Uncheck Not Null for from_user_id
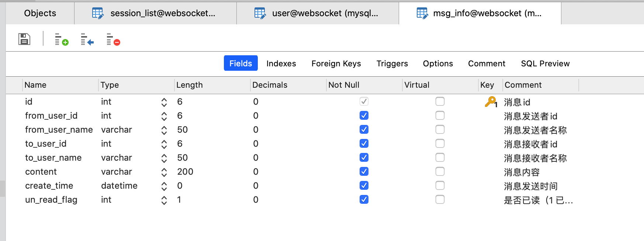Screen dimensions: 644x241 [364, 115]
